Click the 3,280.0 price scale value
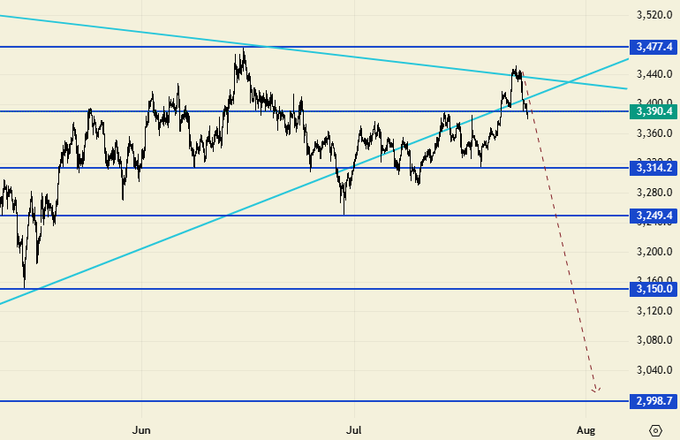The width and height of the screenshot is (680, 440). pos(654,192)
